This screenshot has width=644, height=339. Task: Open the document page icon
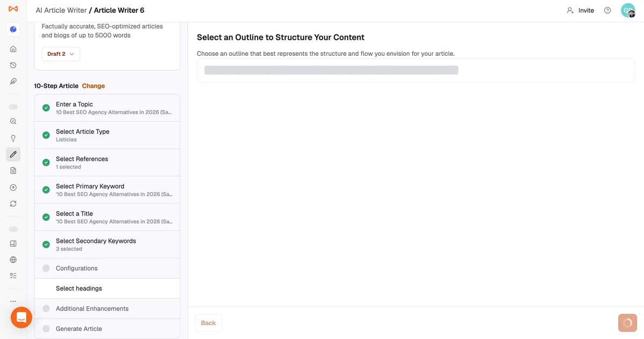click(13, 170)
